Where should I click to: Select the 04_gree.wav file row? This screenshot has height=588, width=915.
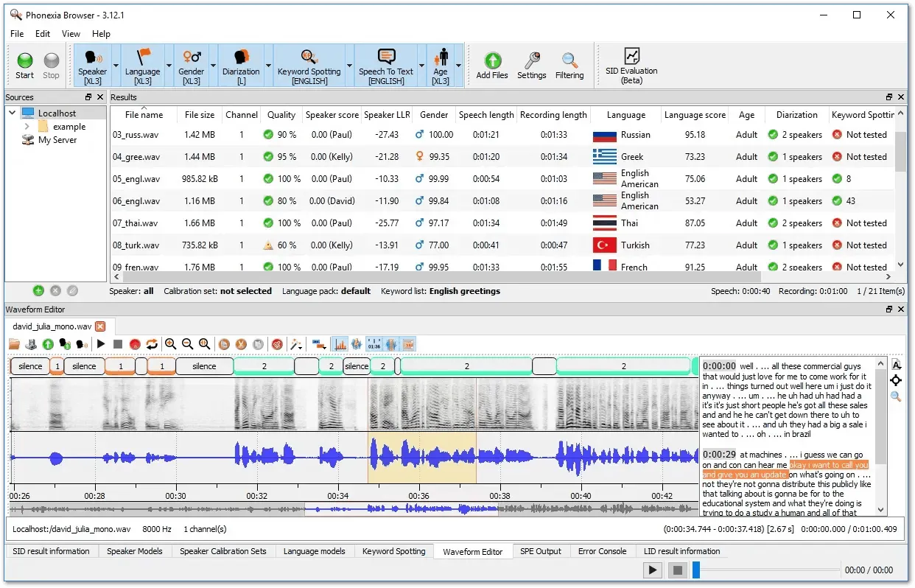tap(136, 157)
